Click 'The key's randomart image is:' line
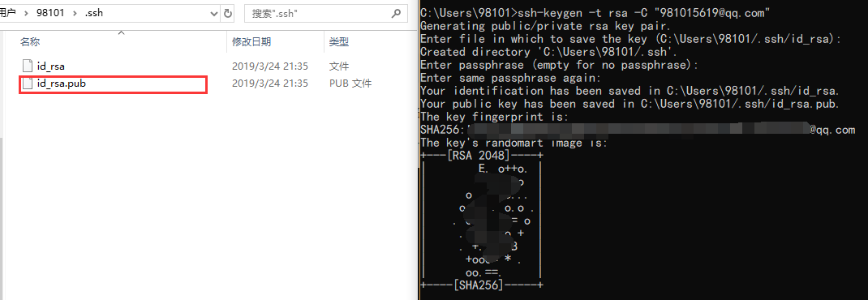 click(513, 143)
